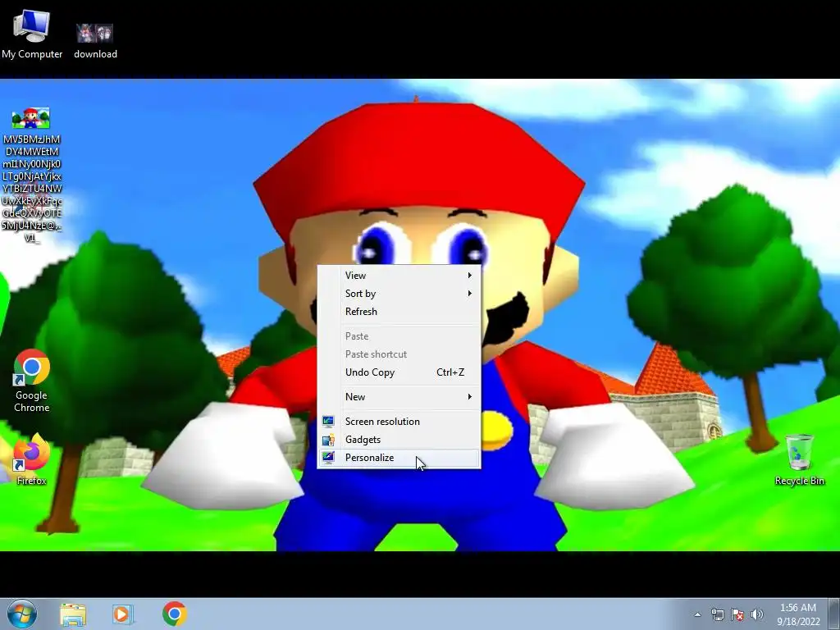Click the Ctrl+Z shortcut text
This screenshot has height=630, width=840.
click(450, 372)
